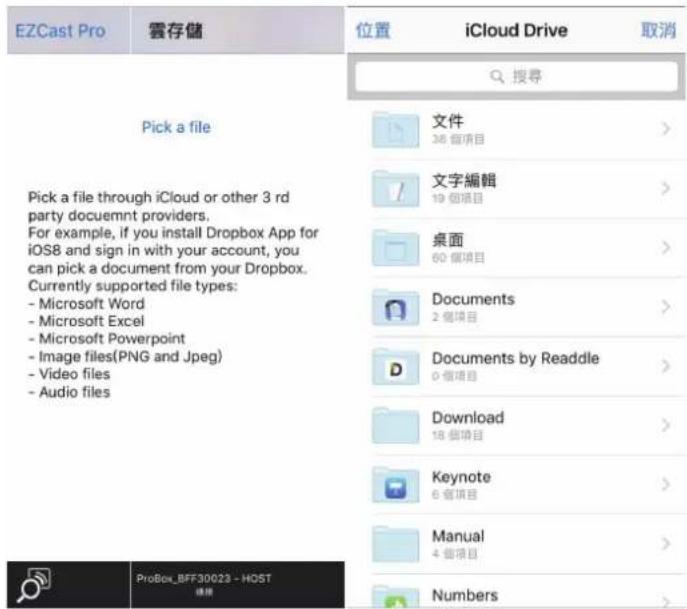The image size is (687, 609).
Task: Expand the 文字編輯 row chevron
Action: (x=666, y=188)
